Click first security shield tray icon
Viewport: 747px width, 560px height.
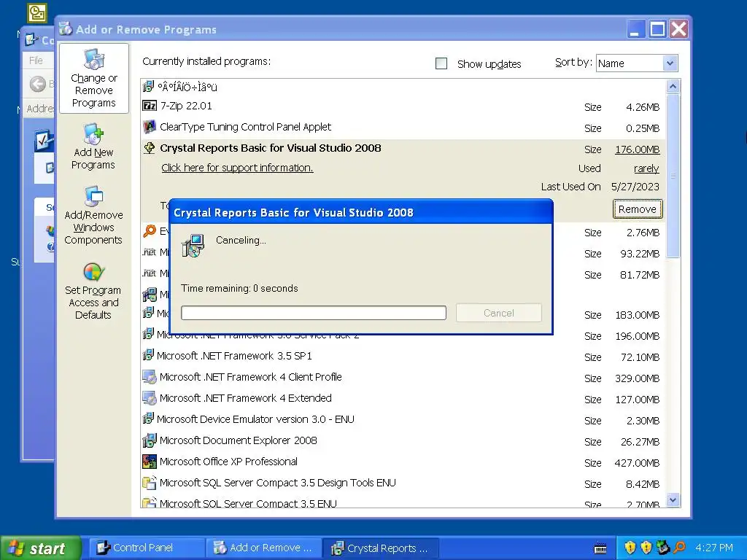(630, 548)
